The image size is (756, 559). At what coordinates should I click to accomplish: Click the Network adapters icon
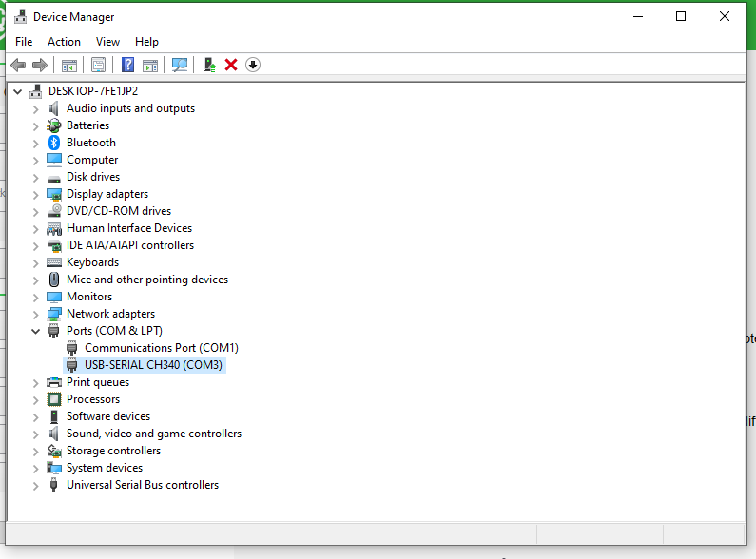(x=54, y=314)
